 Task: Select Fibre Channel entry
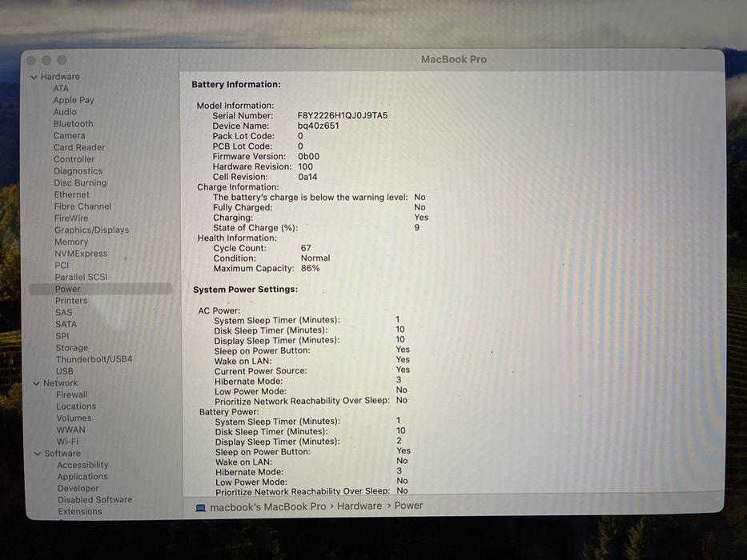(x=83, y=206)
